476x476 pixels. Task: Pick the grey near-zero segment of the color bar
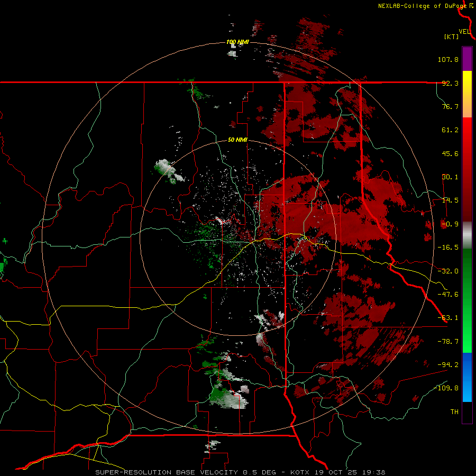[467, 235]
